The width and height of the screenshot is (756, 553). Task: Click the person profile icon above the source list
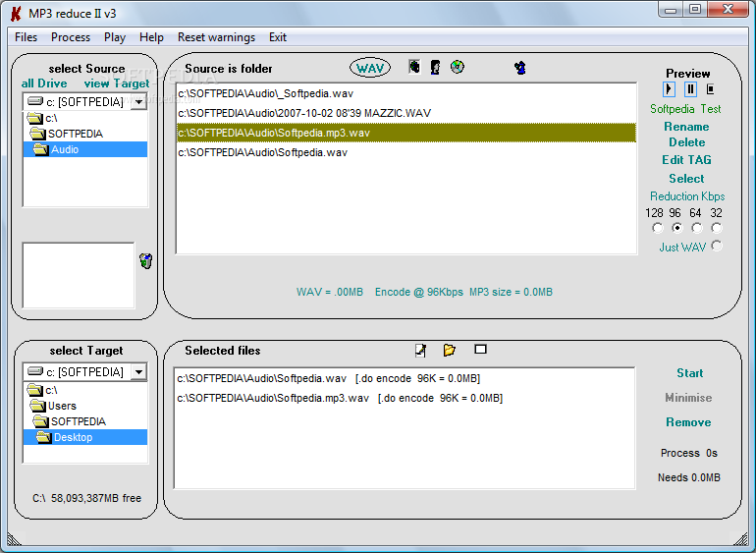[x=435, y=67]
